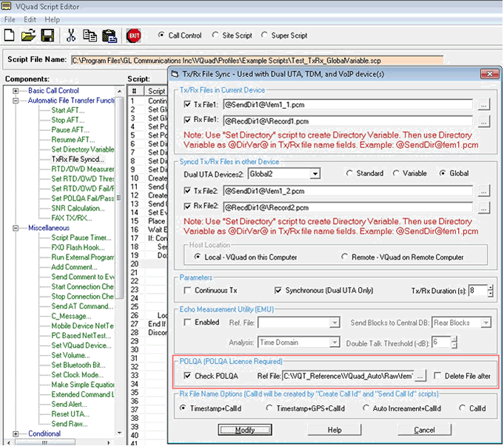
Task: Click the Paste clipboard icon
Action: pos(109,35)
